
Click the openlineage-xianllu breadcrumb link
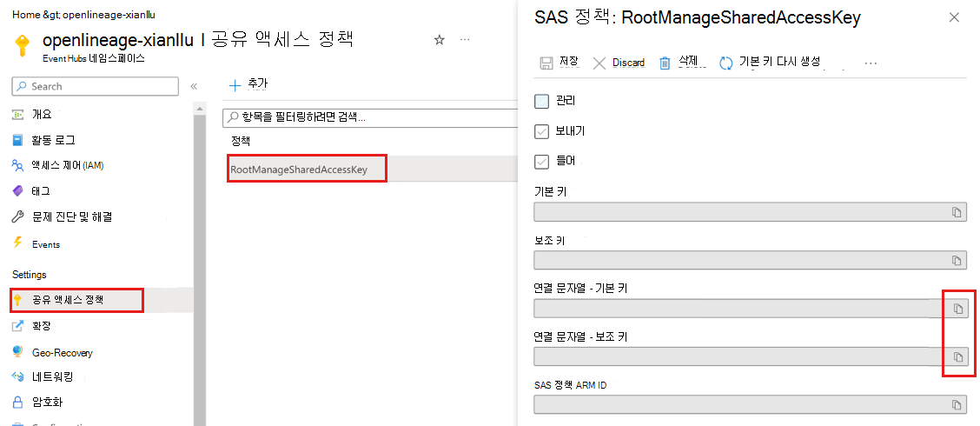[x=109, y=14]
